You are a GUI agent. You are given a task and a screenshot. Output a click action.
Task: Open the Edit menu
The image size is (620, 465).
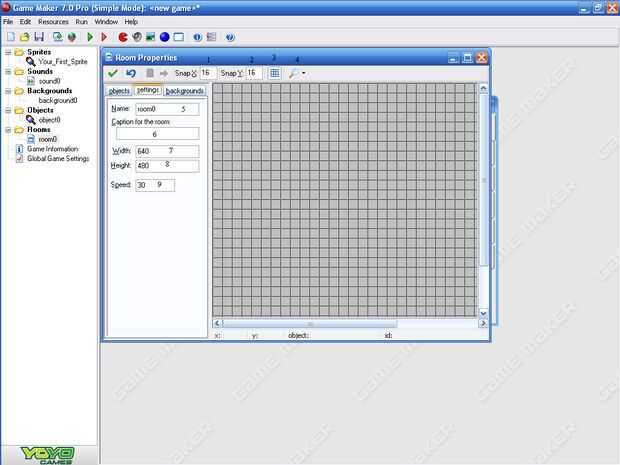[x=25, y=22]
